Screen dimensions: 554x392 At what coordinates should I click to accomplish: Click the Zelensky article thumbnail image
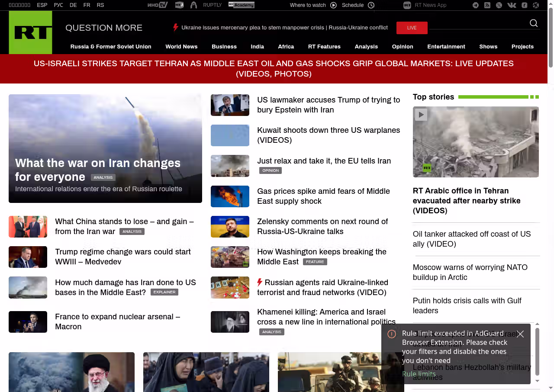click(230, 227)
